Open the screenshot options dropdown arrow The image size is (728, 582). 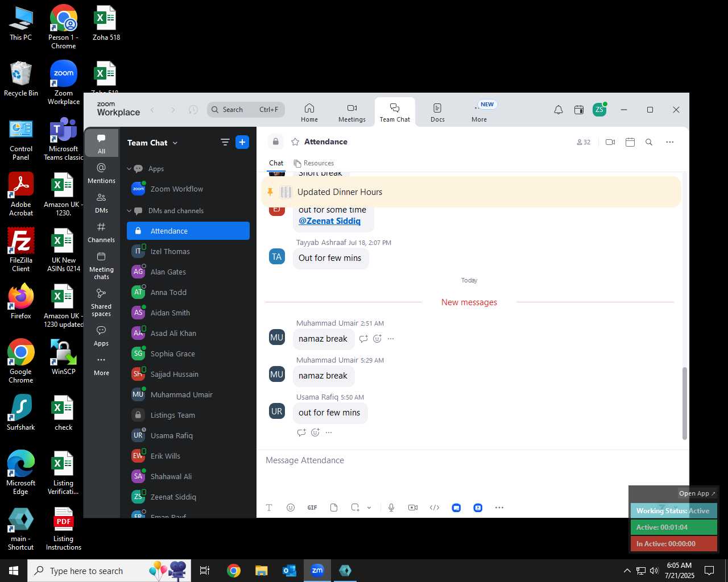[x=369, y=508]
